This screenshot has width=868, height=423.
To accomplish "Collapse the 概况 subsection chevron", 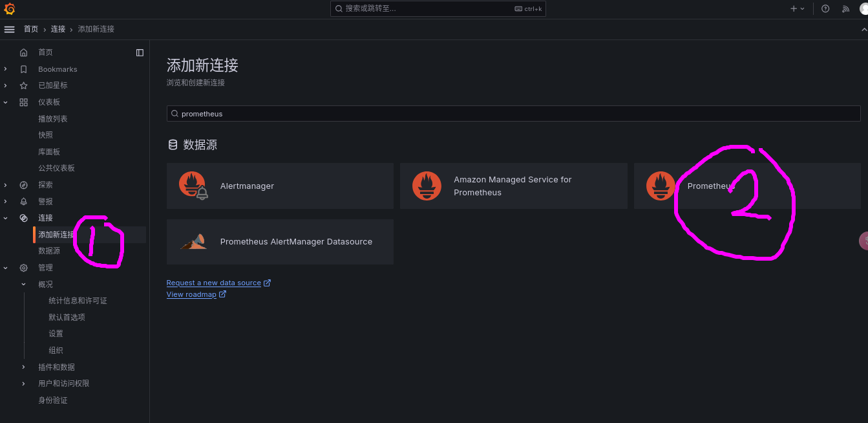I will [23, 284].
